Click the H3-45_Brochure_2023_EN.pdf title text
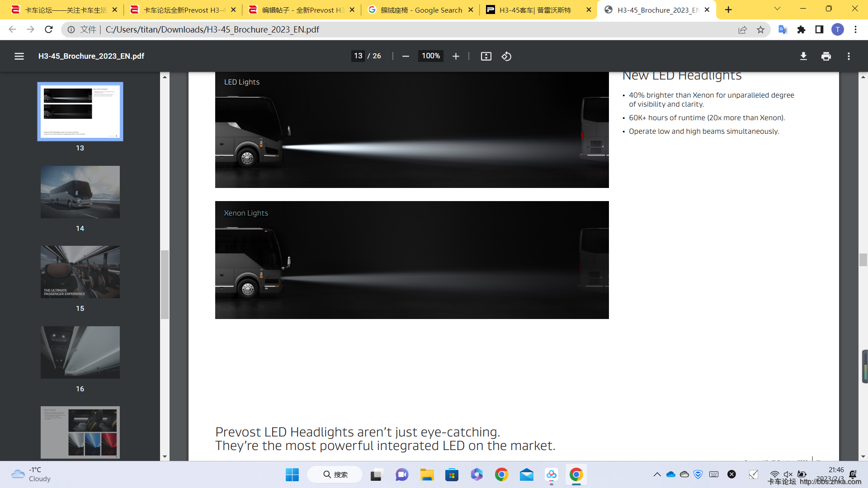Image resolution: width=868 pixels, height=488 pixels. pyautogui.click(x=91, y=56)
